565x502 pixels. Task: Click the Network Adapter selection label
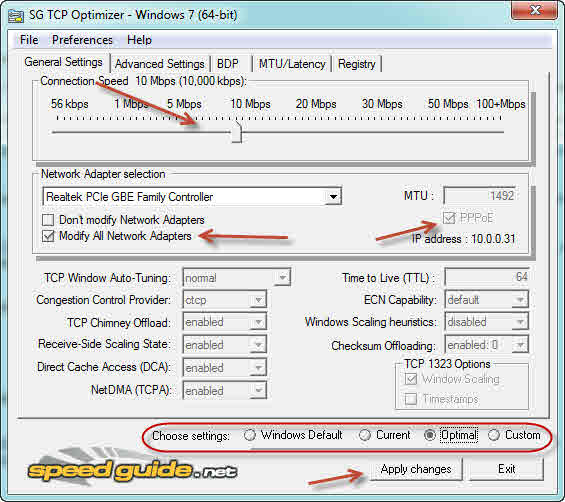coord(103,174)
